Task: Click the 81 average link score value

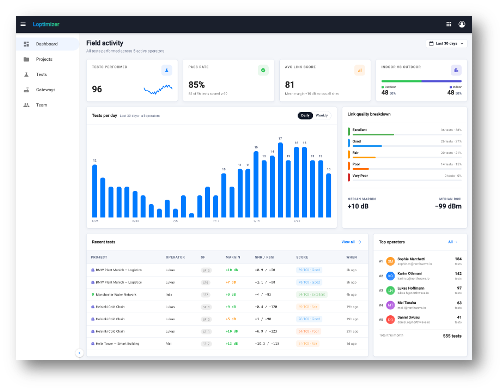Action: point(289,85)
